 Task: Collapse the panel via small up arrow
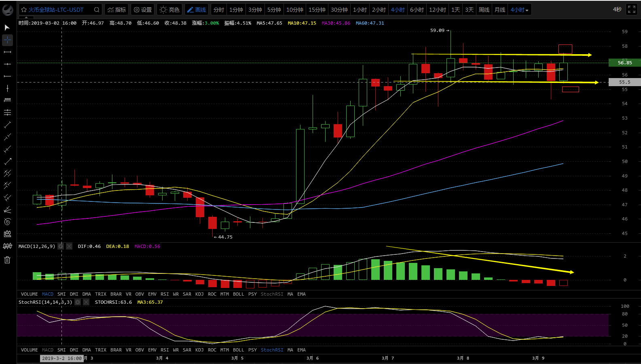pos(26,17)
